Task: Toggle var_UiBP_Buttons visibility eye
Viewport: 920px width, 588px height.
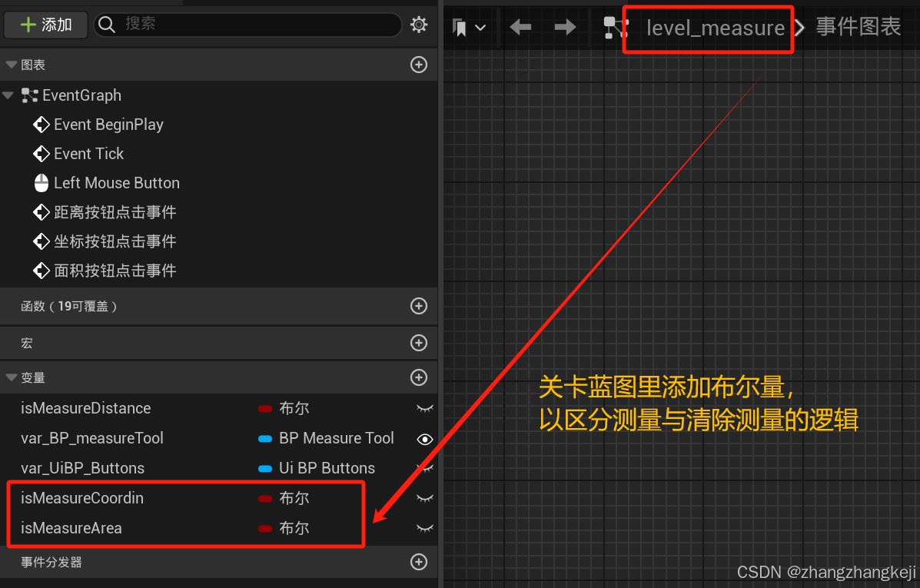Action: (x=425, y=468)
